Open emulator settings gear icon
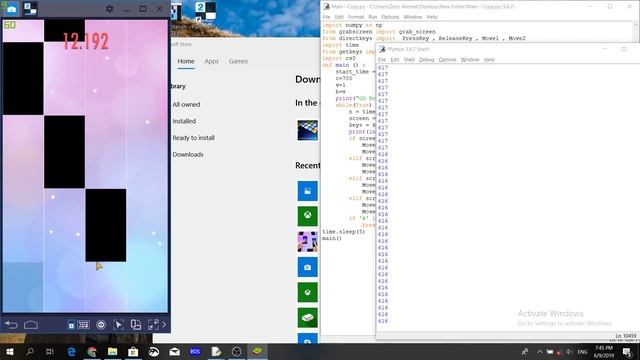The image size is (640, 360). (110, 8)
